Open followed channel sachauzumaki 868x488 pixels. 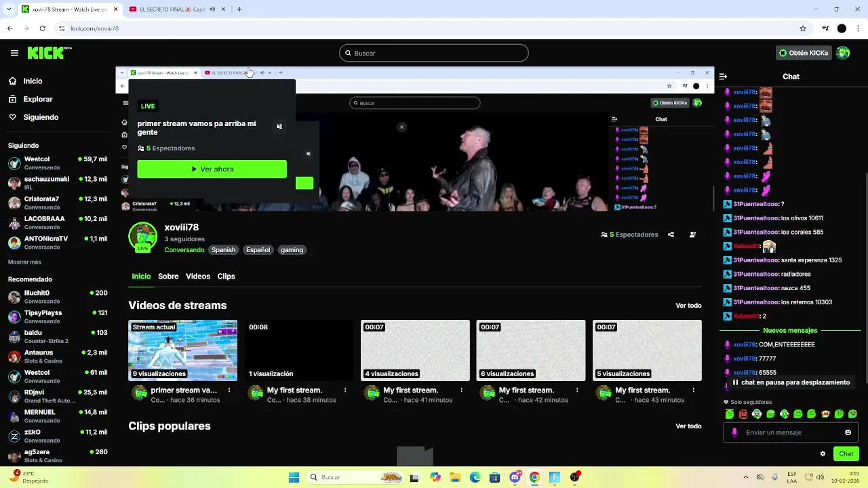click(x=58, y=183)
